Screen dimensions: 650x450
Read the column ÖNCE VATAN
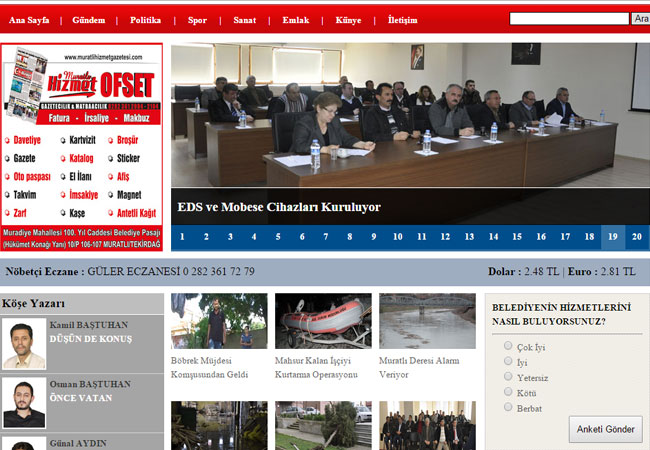(x=81, y=398)
